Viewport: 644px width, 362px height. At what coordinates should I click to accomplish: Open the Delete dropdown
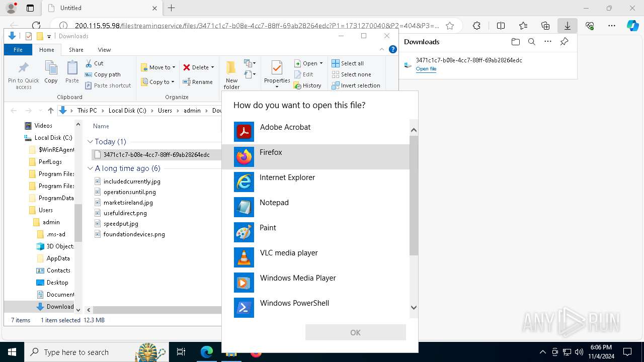[x=198, y=67]
